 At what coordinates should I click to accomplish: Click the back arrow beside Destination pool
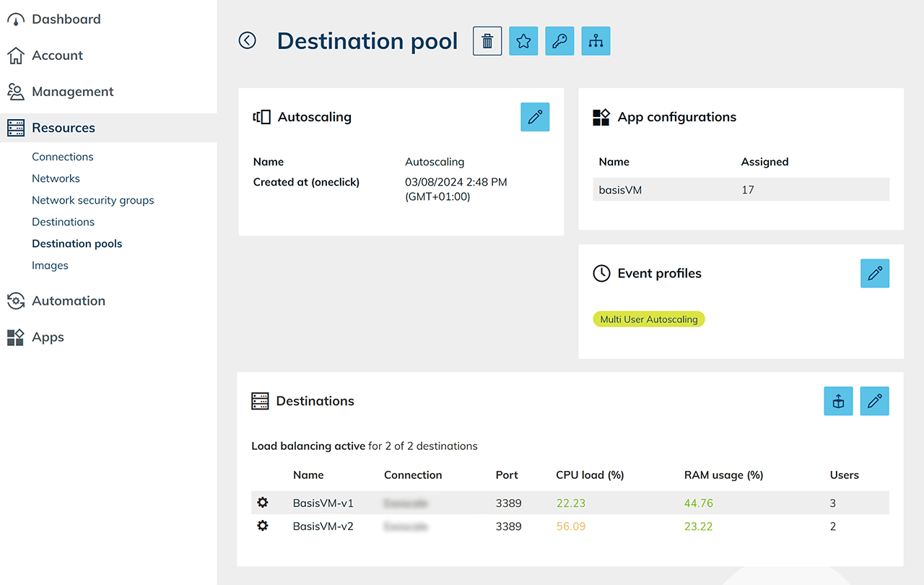tap(248, 40)
